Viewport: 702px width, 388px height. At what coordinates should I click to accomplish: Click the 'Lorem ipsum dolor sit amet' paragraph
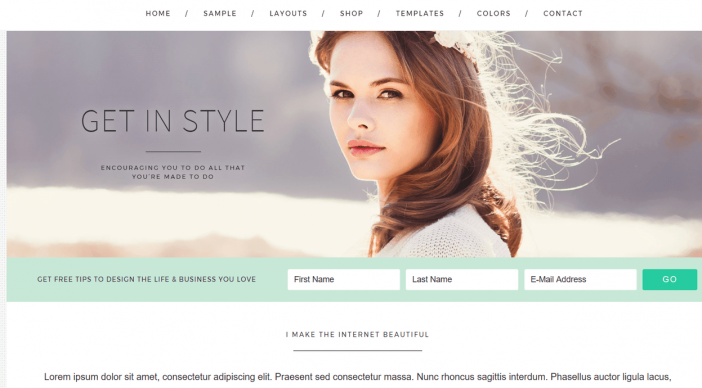point(357,377)
